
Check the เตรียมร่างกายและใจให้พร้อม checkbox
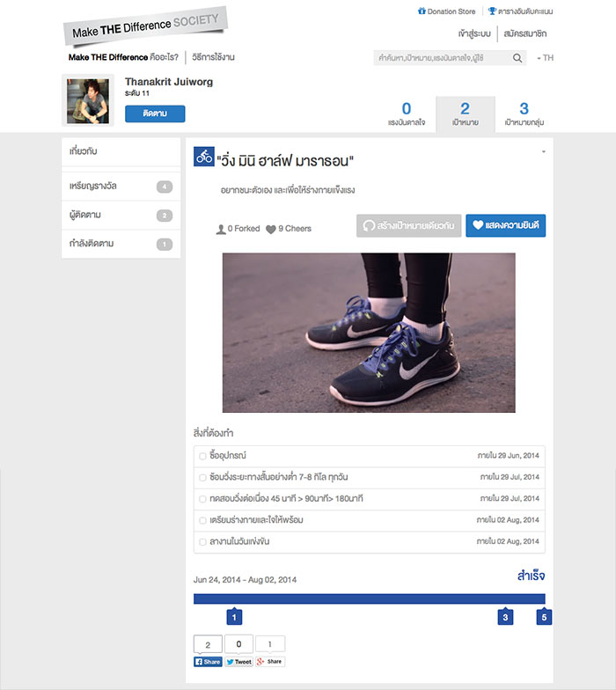202,521
